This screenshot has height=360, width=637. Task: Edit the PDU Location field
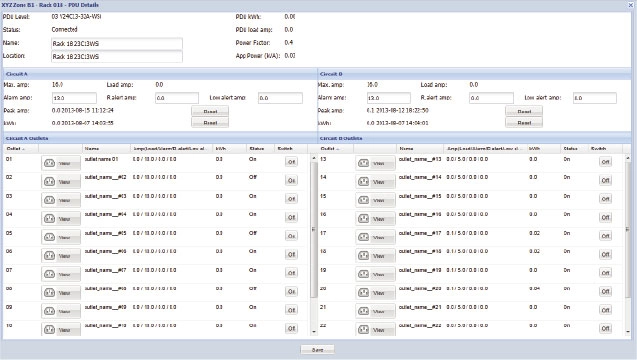[117, 56]
